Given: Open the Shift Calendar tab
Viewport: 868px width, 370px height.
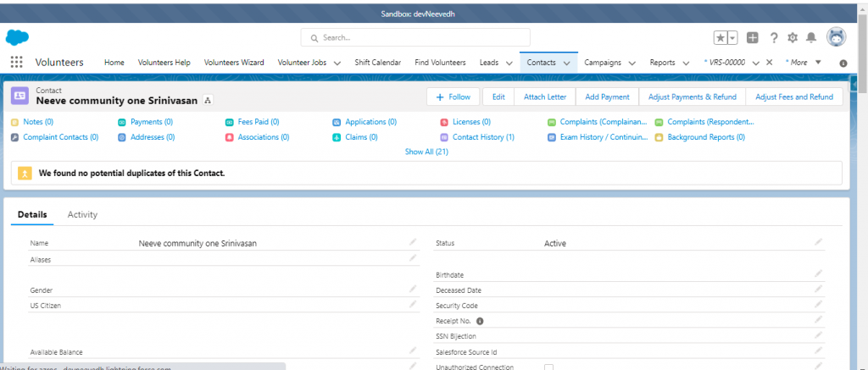Looking at the screenshot, I should [378, 63].
